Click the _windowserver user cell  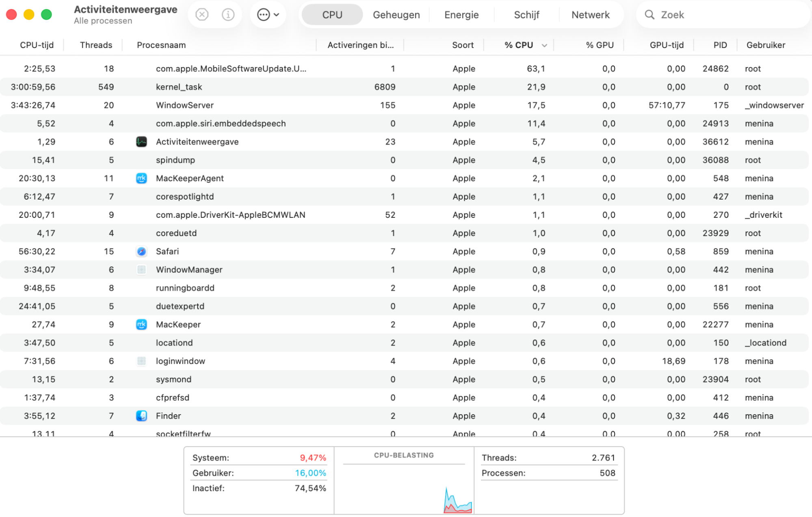(x=774, y=105)
